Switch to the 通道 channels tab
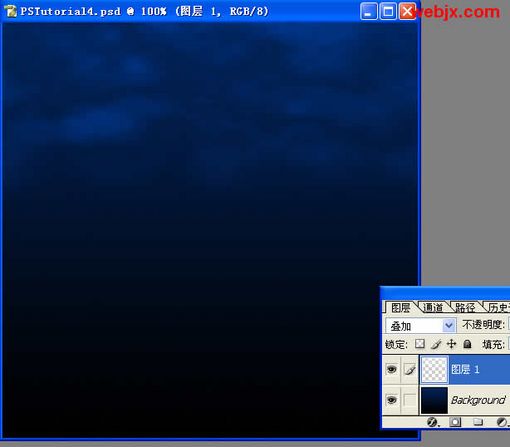Screen dimensions: 510x447 pos(433,307)
